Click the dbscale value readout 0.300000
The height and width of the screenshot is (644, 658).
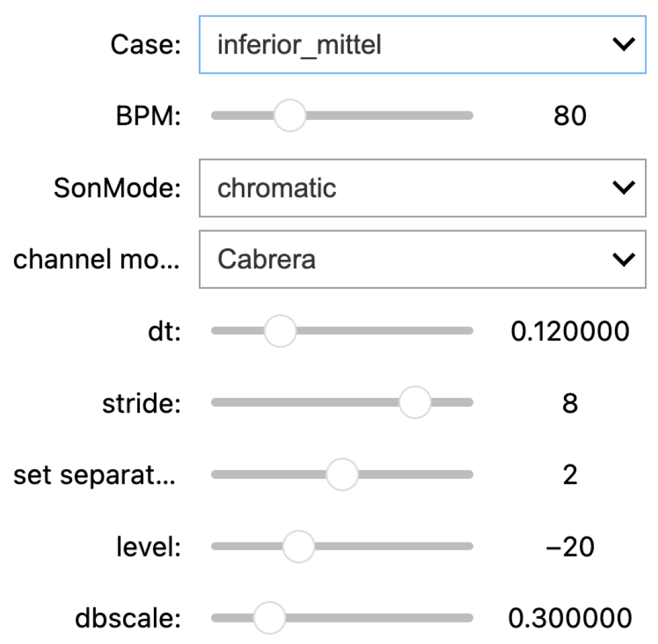point(570,618)
